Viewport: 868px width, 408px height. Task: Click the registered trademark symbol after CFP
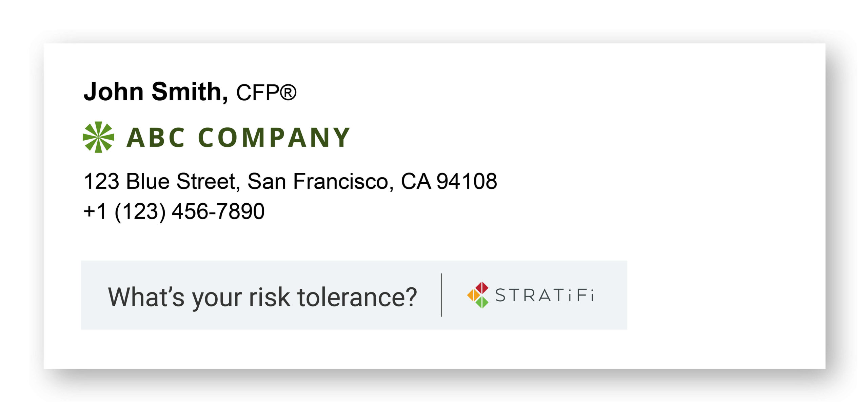[x=288, y=93]
